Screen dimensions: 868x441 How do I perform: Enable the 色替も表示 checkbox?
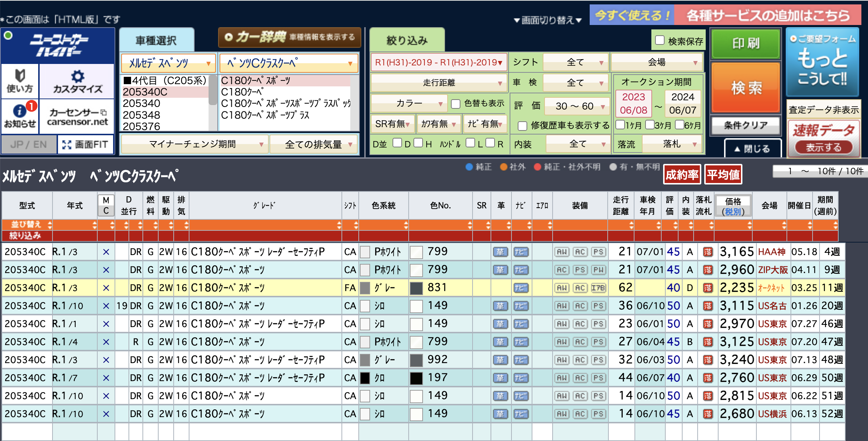tap(456, 104)
